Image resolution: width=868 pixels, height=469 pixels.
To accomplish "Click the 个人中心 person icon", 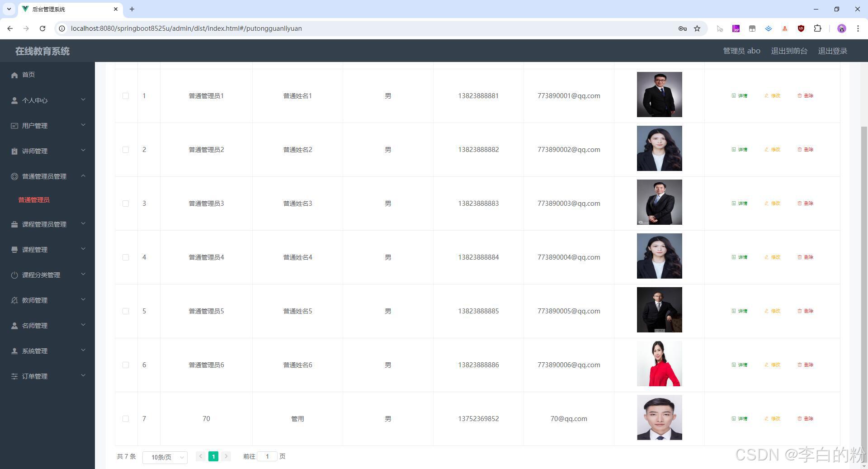I will 14,100.
